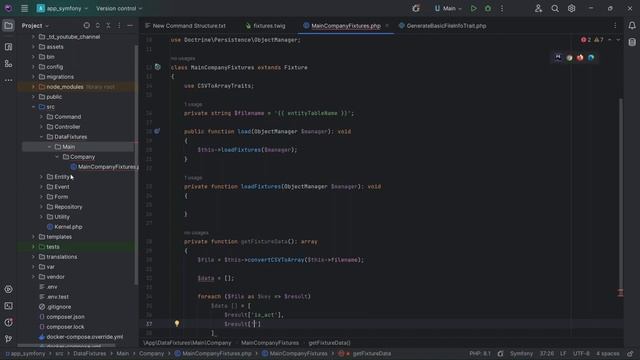
Task: Expand the Entity folder
Action: [41, 177]
